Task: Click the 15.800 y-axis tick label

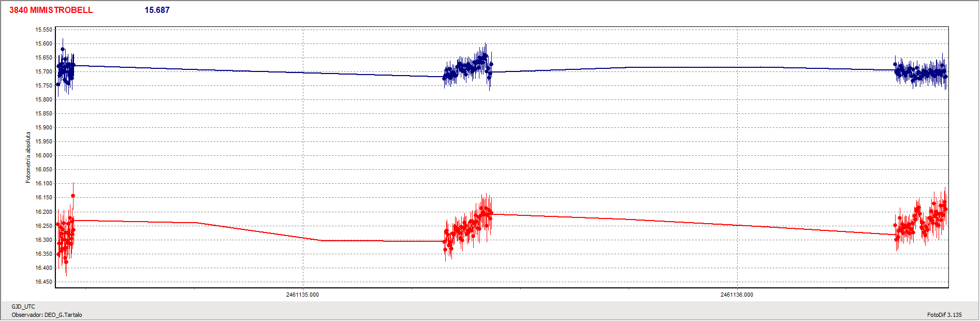Action: click(x=43, y=99)
